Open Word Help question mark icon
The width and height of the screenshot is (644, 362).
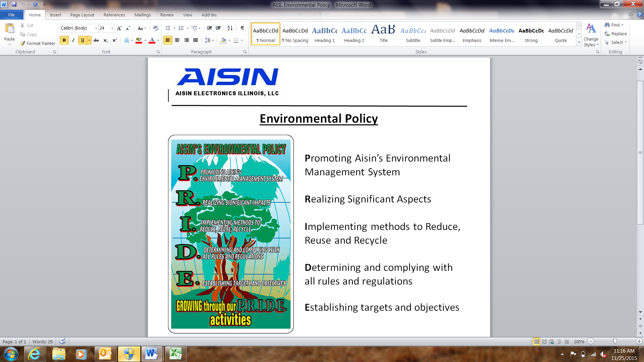[x=639, y=15]
